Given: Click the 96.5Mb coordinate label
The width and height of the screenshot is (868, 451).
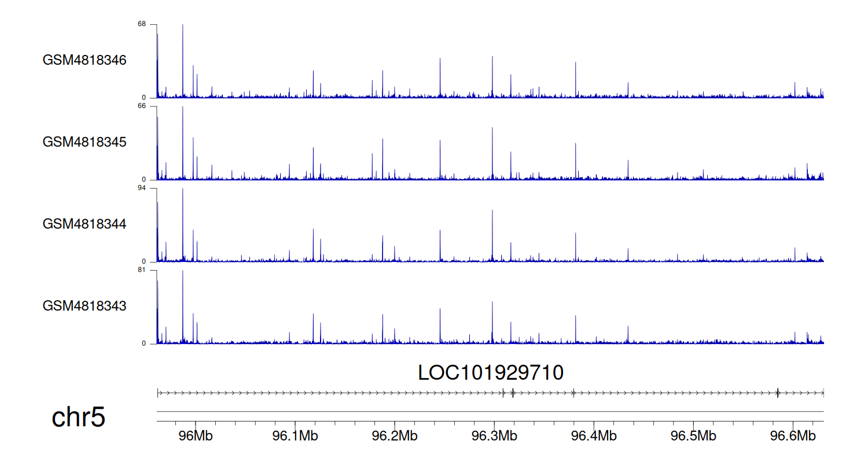Looking at the screenshot, I should pos(693,434).
